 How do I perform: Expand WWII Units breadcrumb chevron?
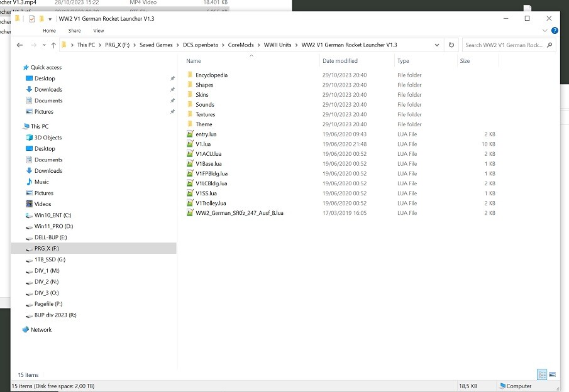[x=297, y=45]
